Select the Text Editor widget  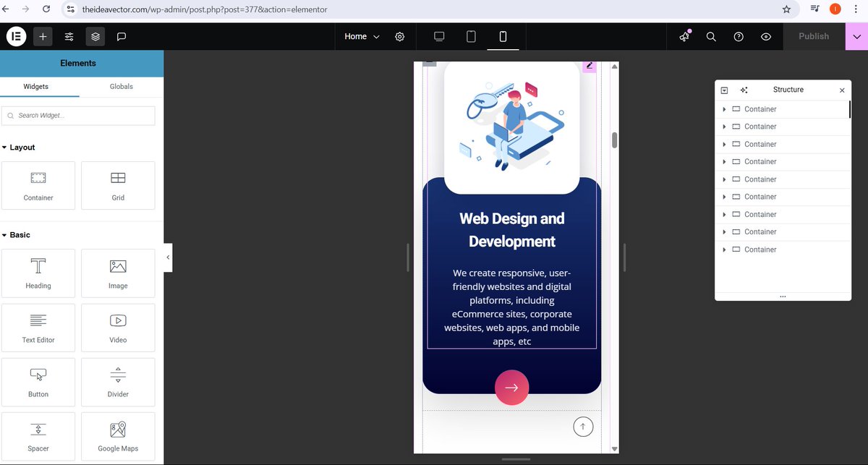38,328
